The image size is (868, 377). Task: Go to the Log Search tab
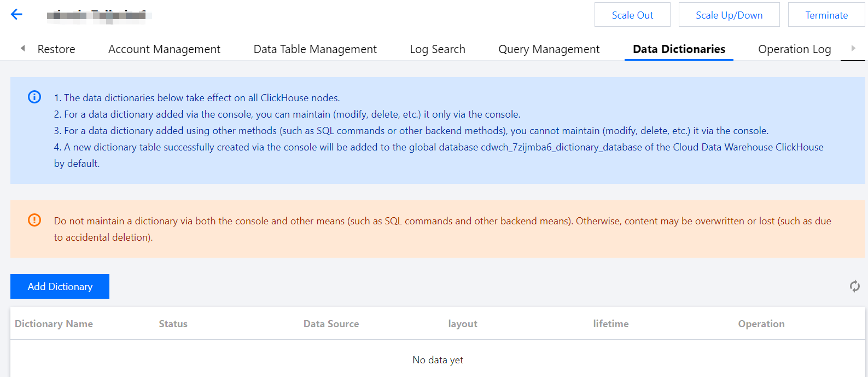[x=438, y=49]
